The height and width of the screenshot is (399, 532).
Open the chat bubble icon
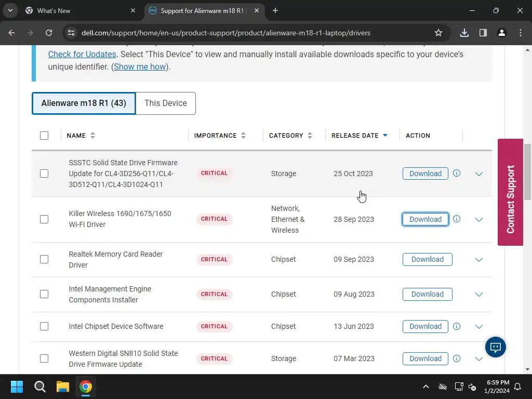pos(495,347)
